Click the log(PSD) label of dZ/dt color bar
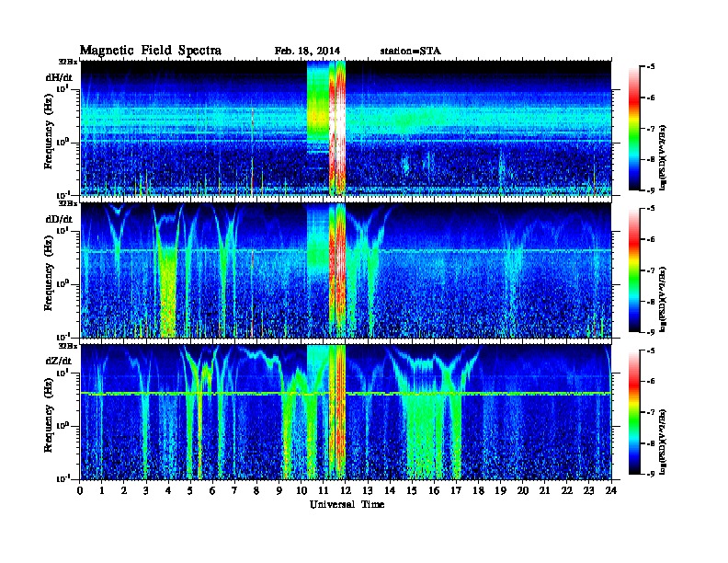 [x=664, y=442]
